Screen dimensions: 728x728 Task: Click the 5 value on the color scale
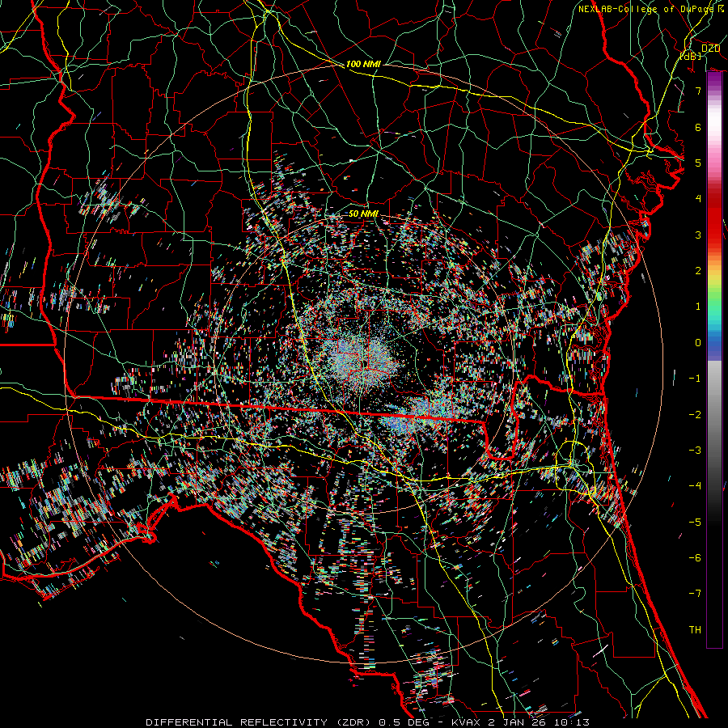pyautogui.click(x=698, y=163)
